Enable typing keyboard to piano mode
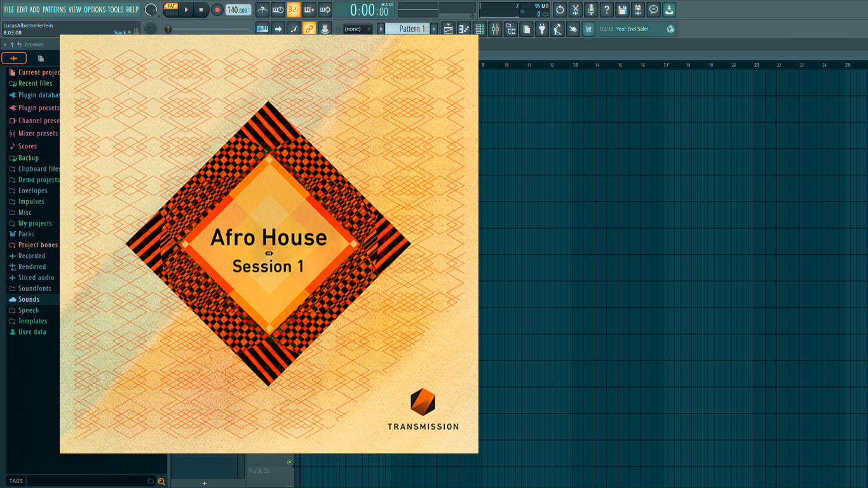The height and width of the screenshot is (488, 868). pos(262,29)
